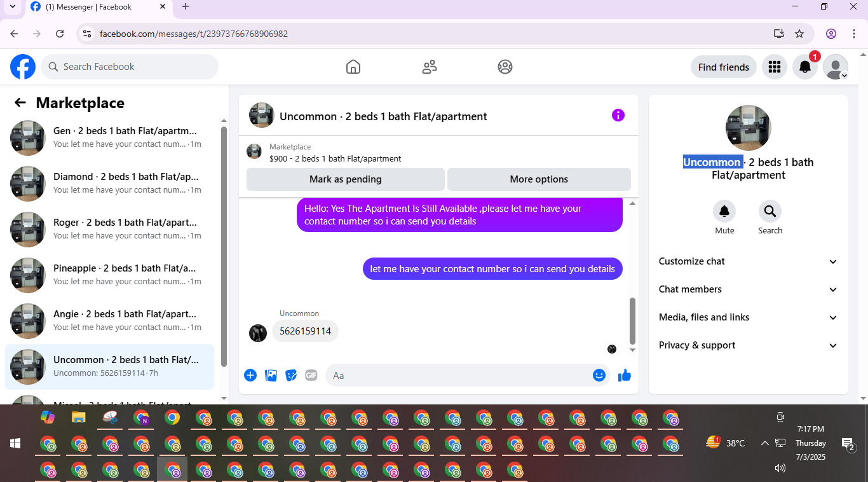View site information icon in address bar

click(x=87, y=34)
